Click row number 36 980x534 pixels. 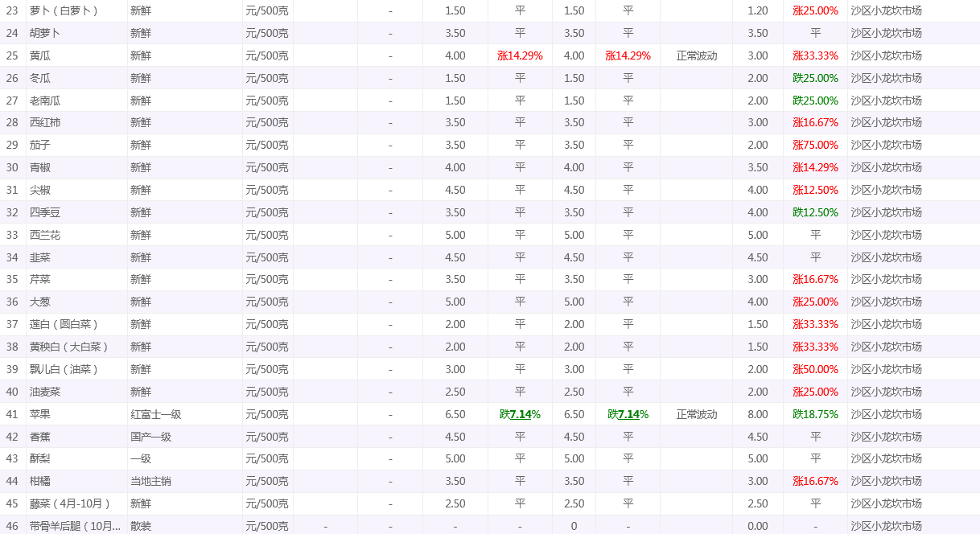[12, 302]
